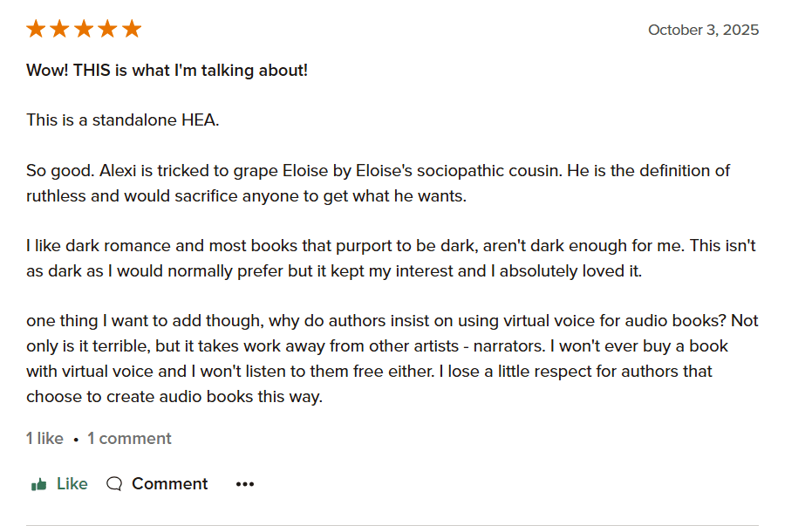Screen dimensions: 812x526
Task: Open the "1 like" count link
Action: click(44, 439)
